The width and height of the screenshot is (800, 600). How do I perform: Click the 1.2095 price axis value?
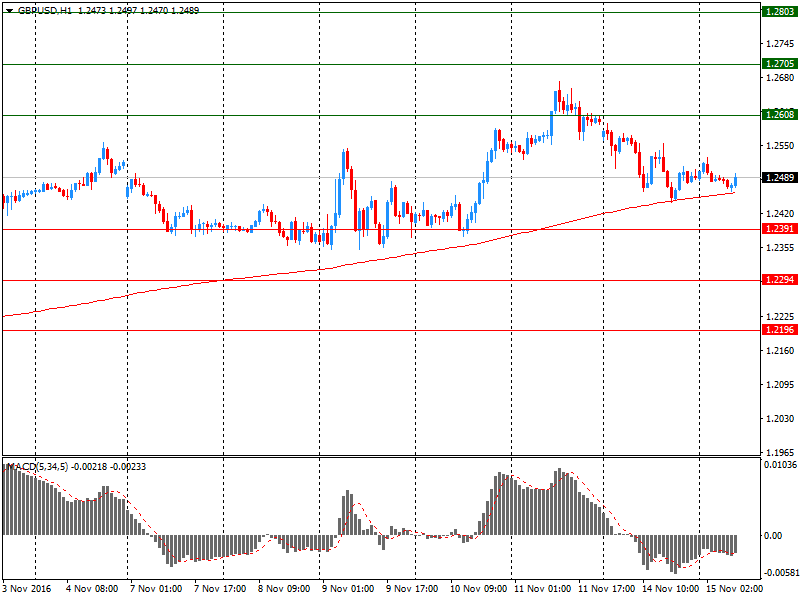pyautogui.click(x=780, y=384)
